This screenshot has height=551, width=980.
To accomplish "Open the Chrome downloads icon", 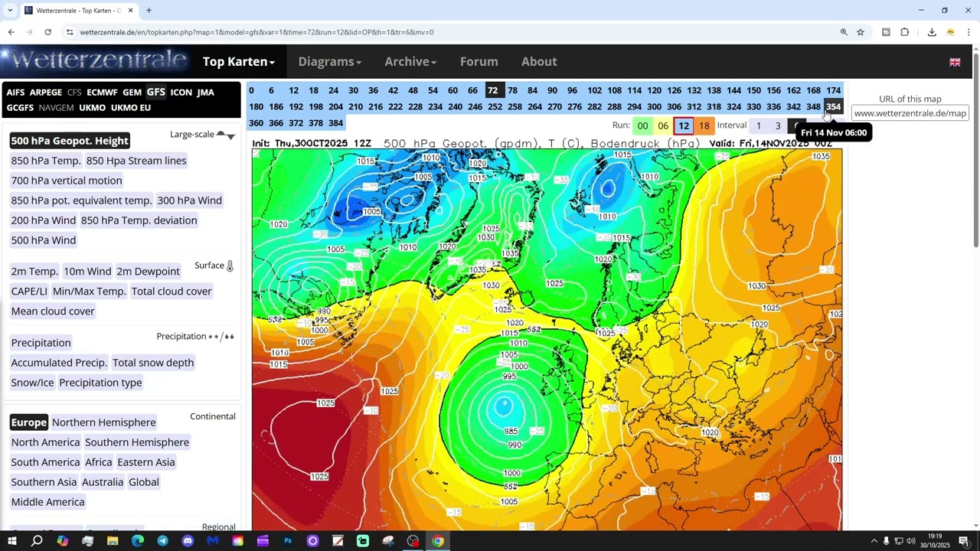I will pos(932,32).
